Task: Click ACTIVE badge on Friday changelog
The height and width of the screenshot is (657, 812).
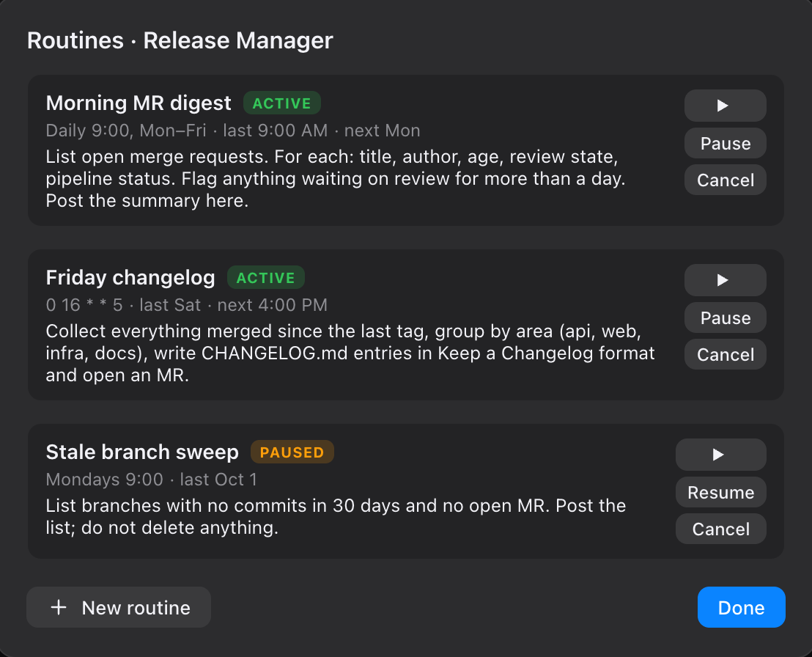Action: (266, 278)
